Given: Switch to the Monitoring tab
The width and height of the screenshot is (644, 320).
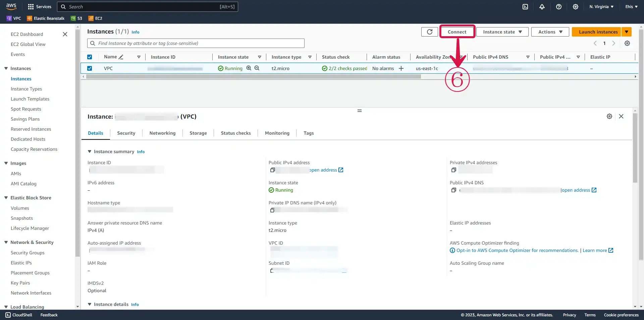Looking at the screenshot, I should pos(277,133).
